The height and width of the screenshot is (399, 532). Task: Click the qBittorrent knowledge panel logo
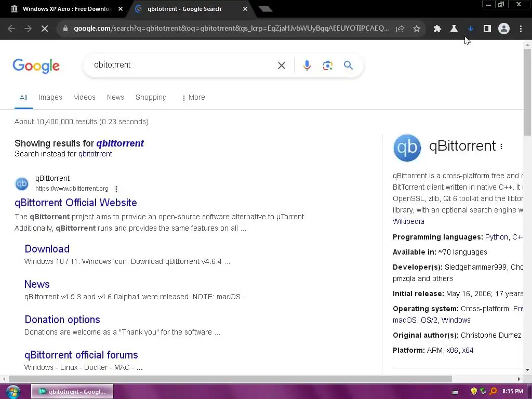407,148
